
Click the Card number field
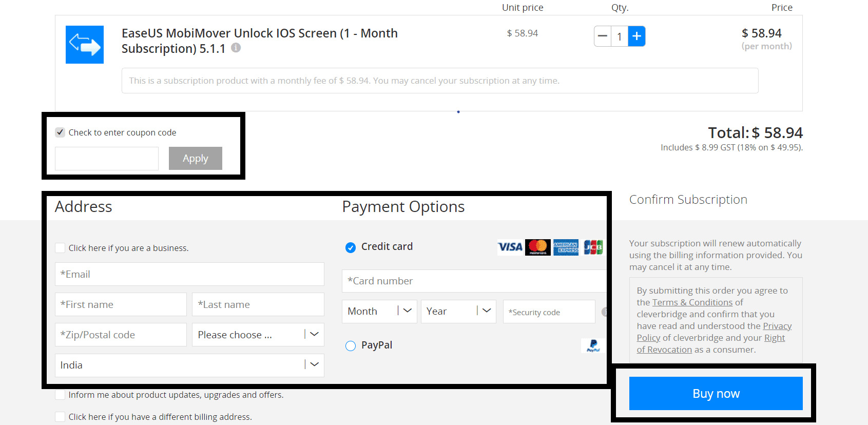[x=474, y=281]
